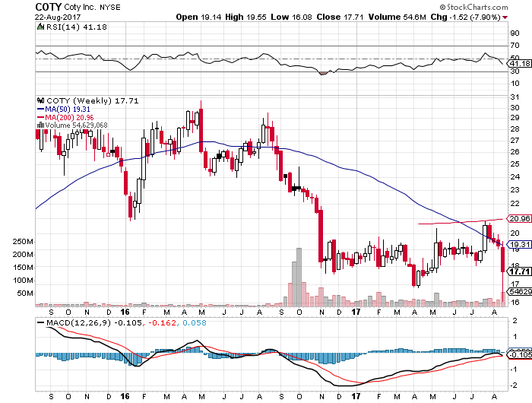Click the red down-triangle next to Chg

pos(505,16)
